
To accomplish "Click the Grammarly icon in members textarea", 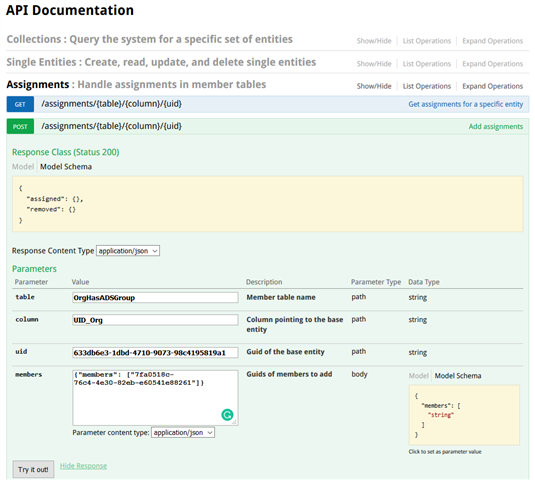I will pos(227,414).
